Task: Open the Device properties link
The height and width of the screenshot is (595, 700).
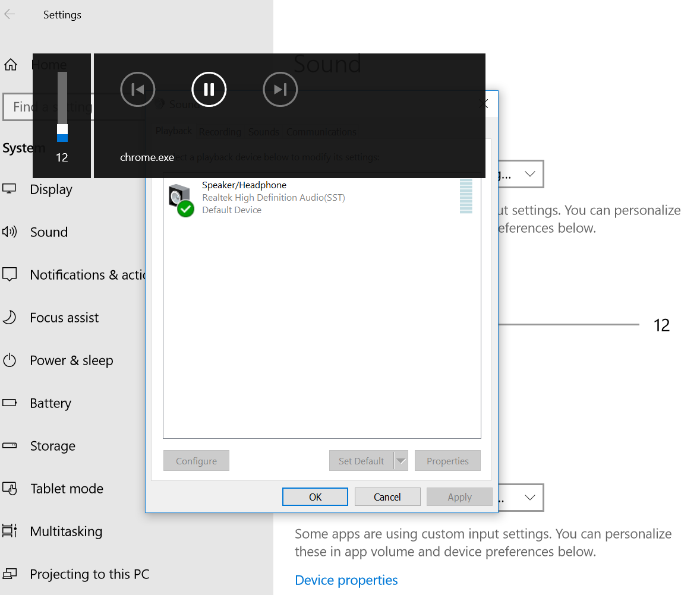Action: tap(346, 580)
